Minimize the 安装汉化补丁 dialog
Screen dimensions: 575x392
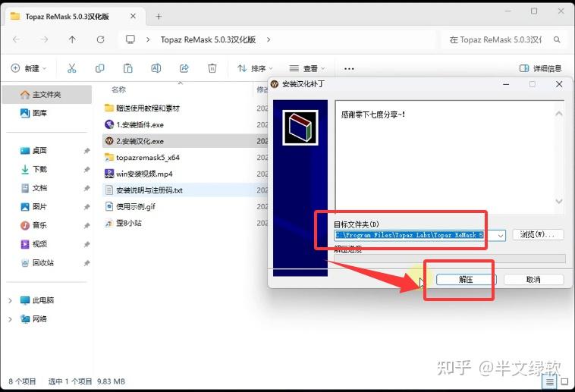506,84
